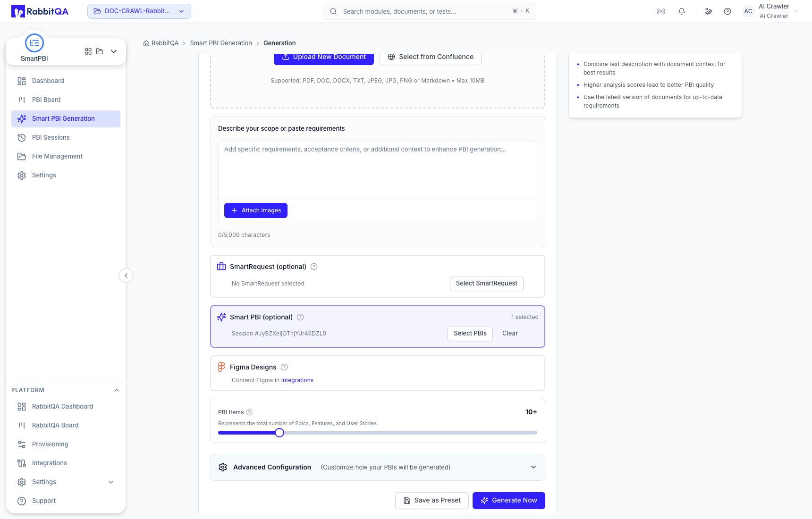This screenshot has height=519, width=812.
Task: Click the RabbitQA logo
Action: tap(40, 11)
